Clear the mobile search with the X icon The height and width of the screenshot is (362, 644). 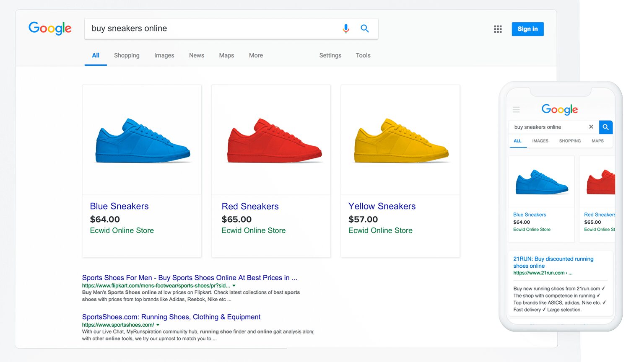point(591,127)
